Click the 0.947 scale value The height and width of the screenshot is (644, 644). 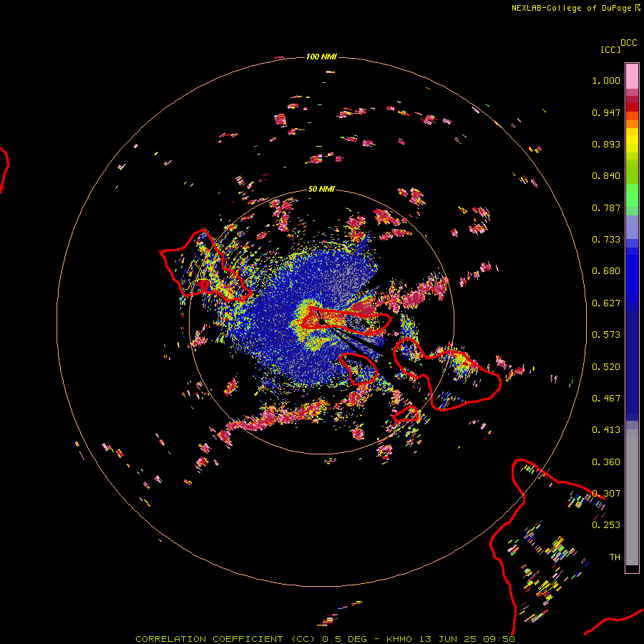[x=606, y=112]
